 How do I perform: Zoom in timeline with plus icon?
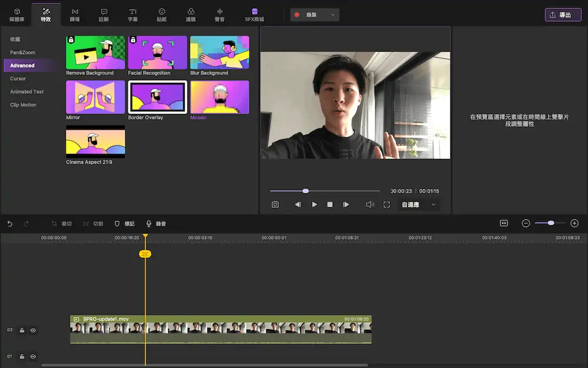click(x=574, y=223)
